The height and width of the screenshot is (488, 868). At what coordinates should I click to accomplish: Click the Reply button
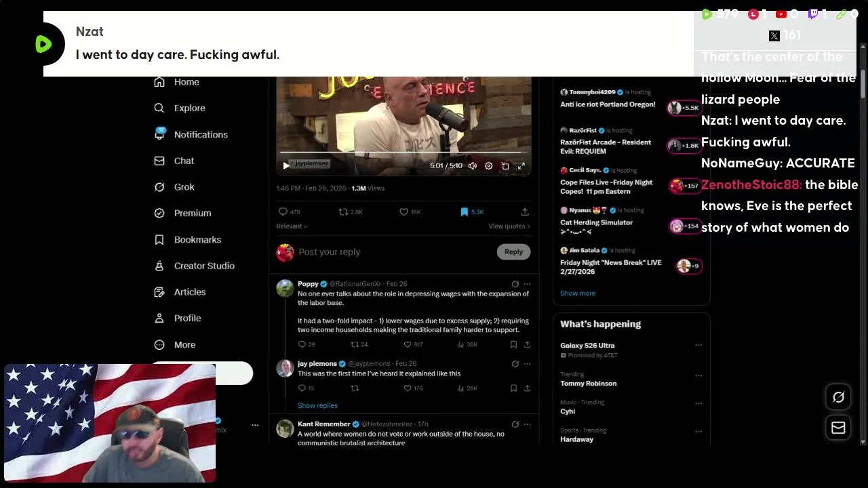(x=513, y=252)
